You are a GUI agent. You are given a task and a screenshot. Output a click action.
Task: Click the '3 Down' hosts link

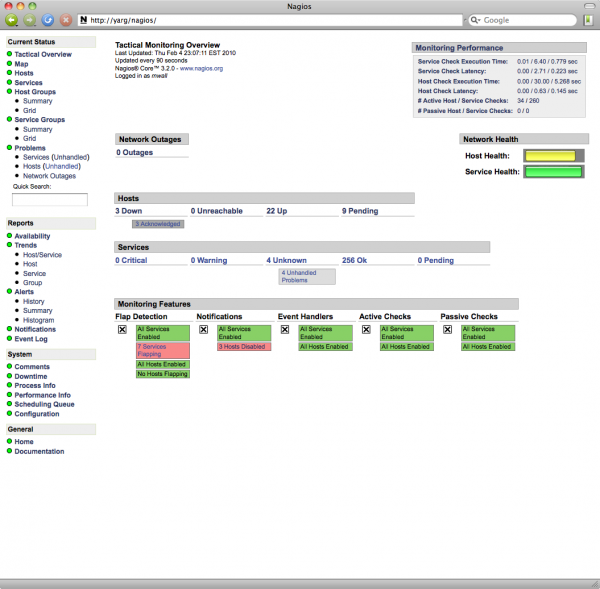129,211
